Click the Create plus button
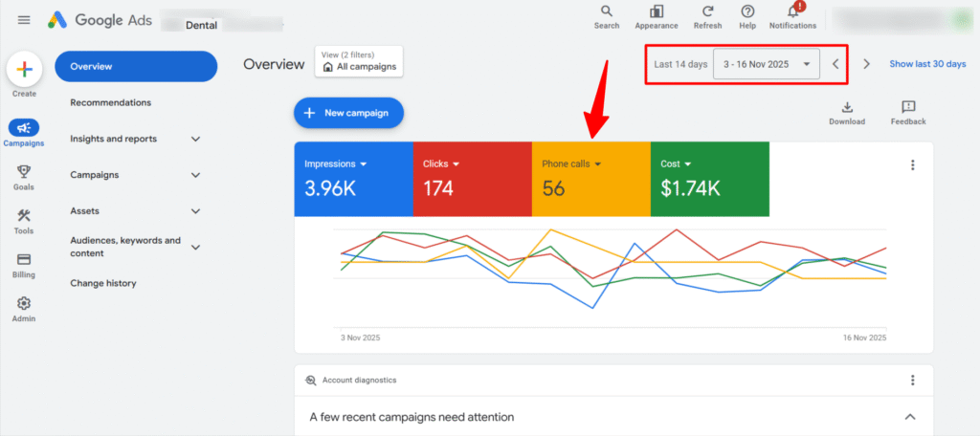Viewport: 980px width, 436px height. tap(25, 70)
